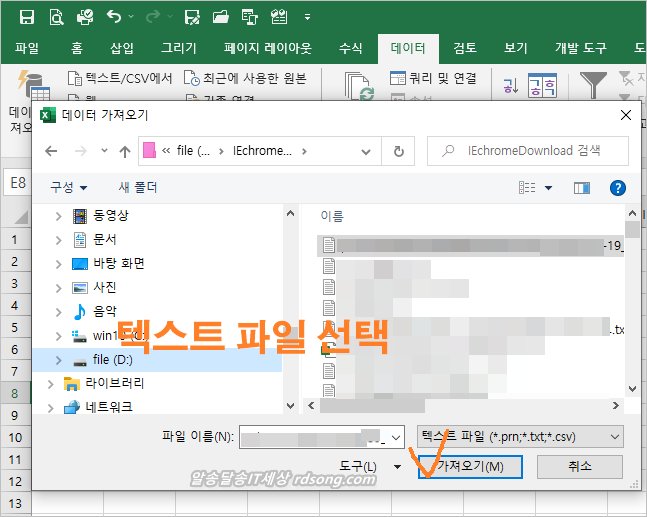This screenshot has width=647, height=517.
Task: Click the Undo arrow icon
Action: tap(113, 16)
